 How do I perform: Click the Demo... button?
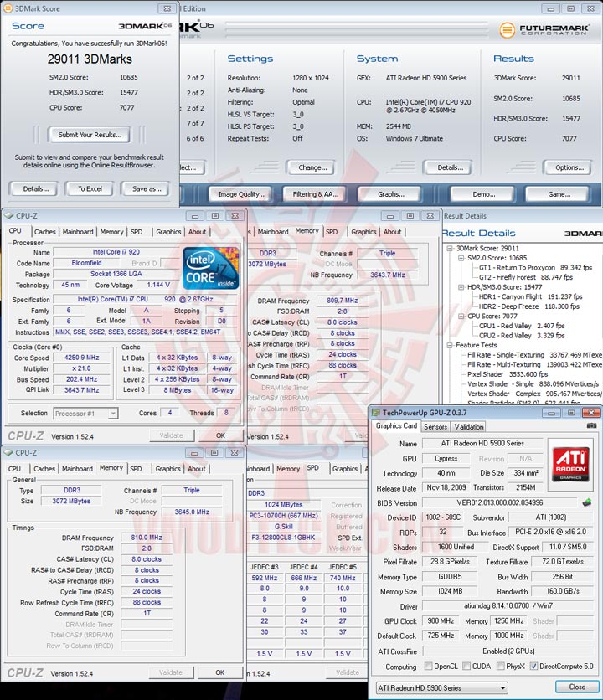click(x=484, y=194)
